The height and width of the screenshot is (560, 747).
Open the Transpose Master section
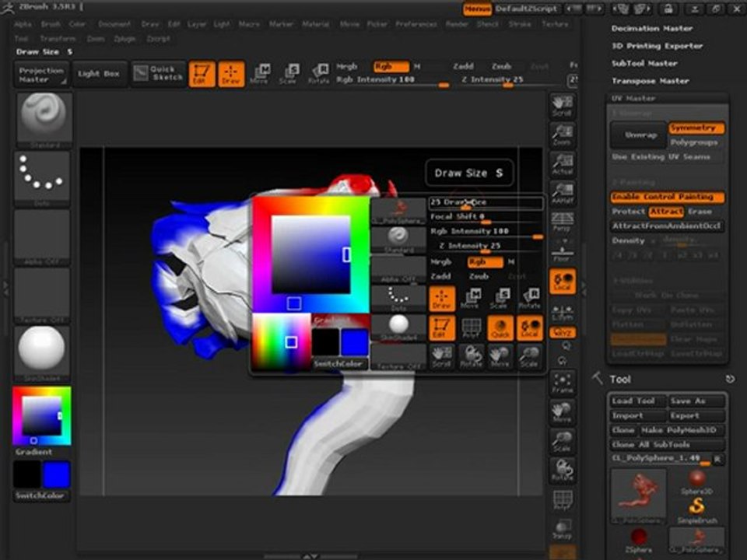pyautogui.click(x=650, y=81)
